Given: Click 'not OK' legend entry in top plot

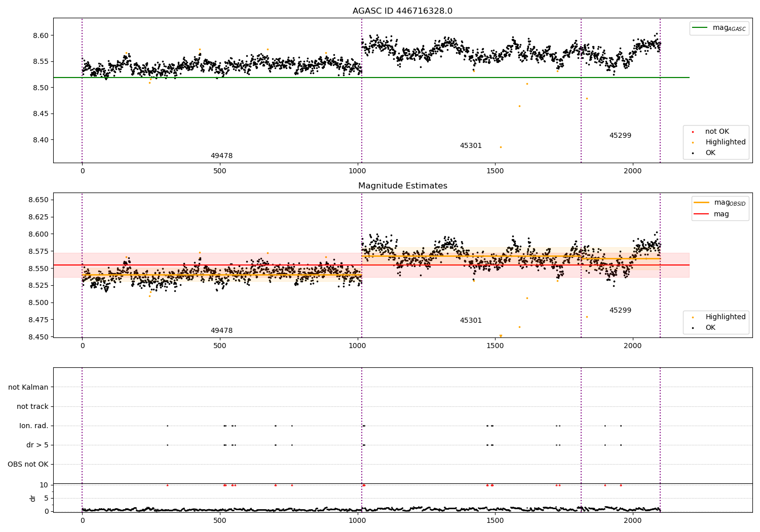Looking at the screenshot, I should [717, 132].
